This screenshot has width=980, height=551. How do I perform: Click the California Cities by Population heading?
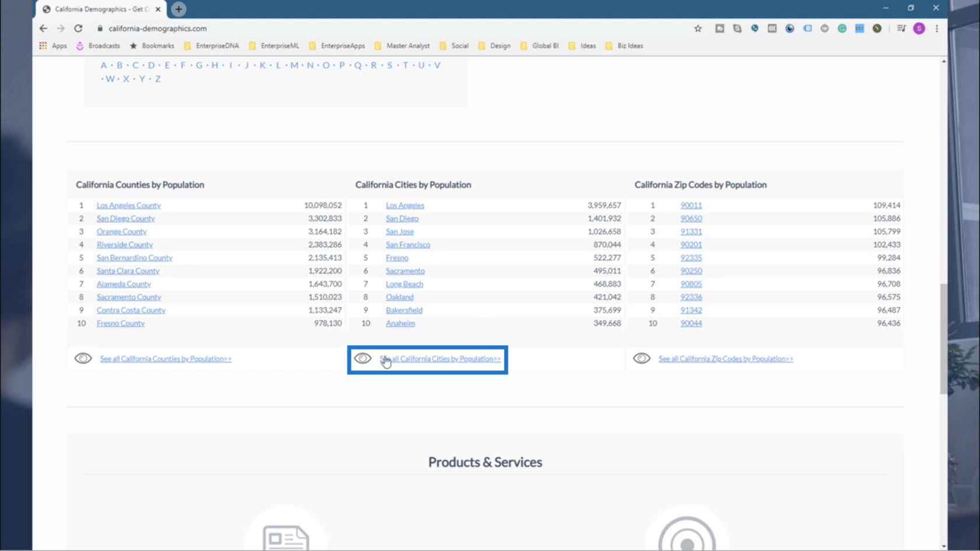click(413, 184)
